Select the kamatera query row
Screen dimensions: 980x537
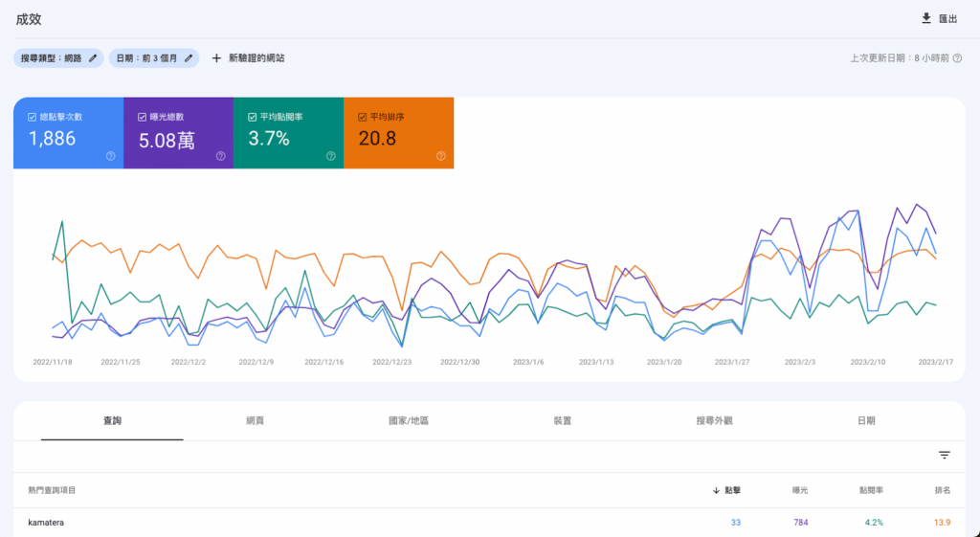[x=489, y=523]
